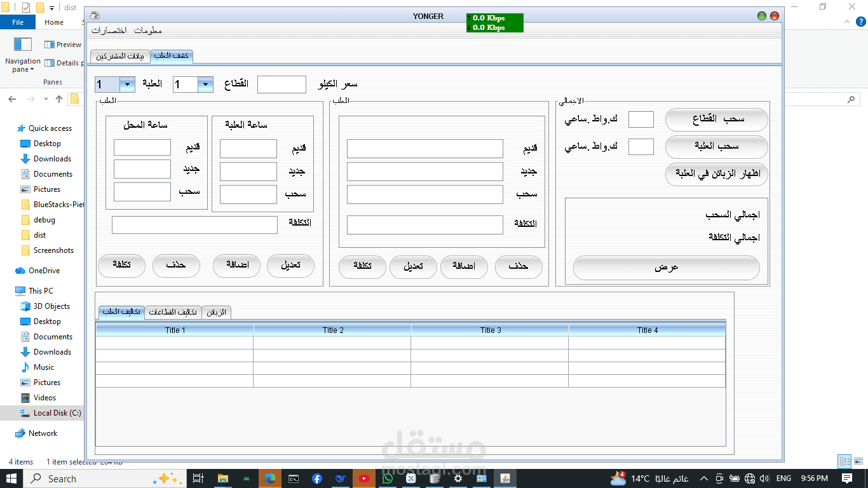Launch Microsoft Edge from the taskbar

(x=270, y=478)
